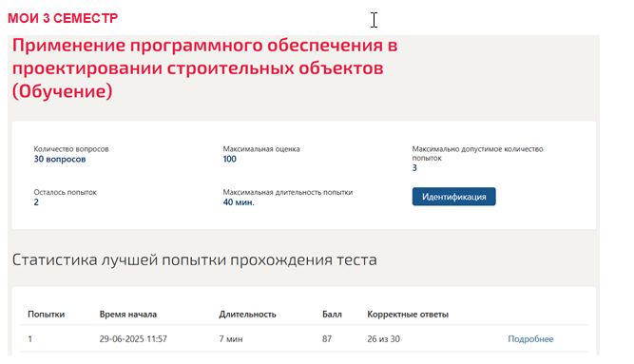Image resolution: width=634 pixels, height=364 pixels.
Task: Click the maximum attempts value 3
Action: tap(414, 168)
